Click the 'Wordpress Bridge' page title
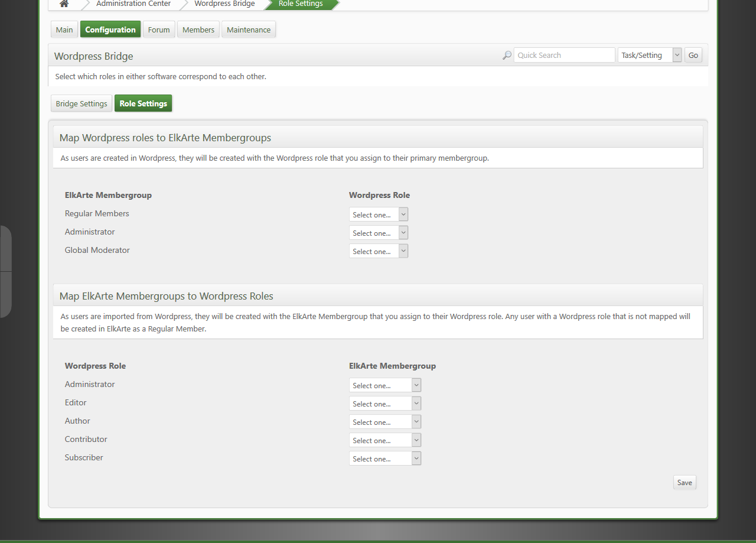 [94, 56]
